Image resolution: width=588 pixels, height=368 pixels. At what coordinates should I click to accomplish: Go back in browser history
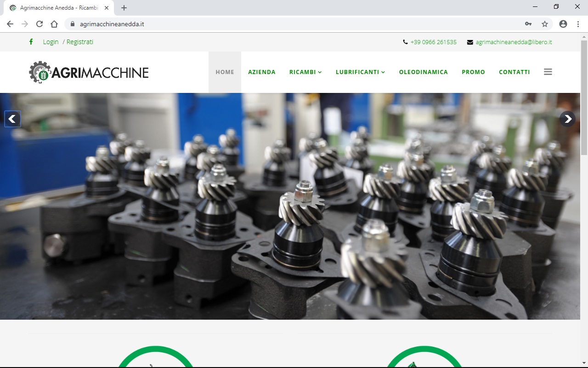click(10, 24)
